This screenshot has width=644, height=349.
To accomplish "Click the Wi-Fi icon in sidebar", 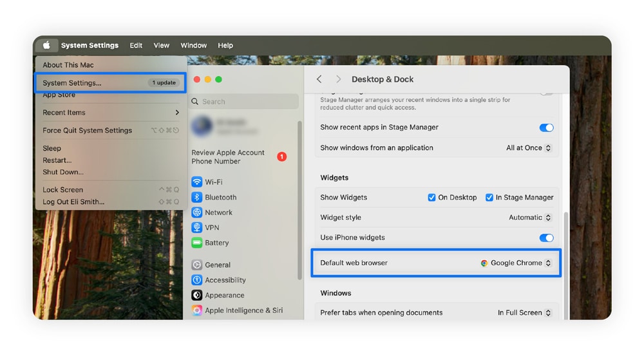I will point(197,182).
